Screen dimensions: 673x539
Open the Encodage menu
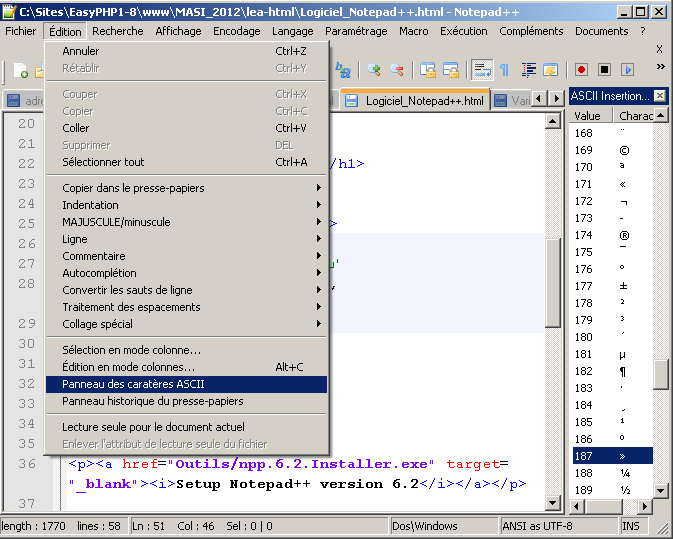pyautogui.click(x=236, y=31)
